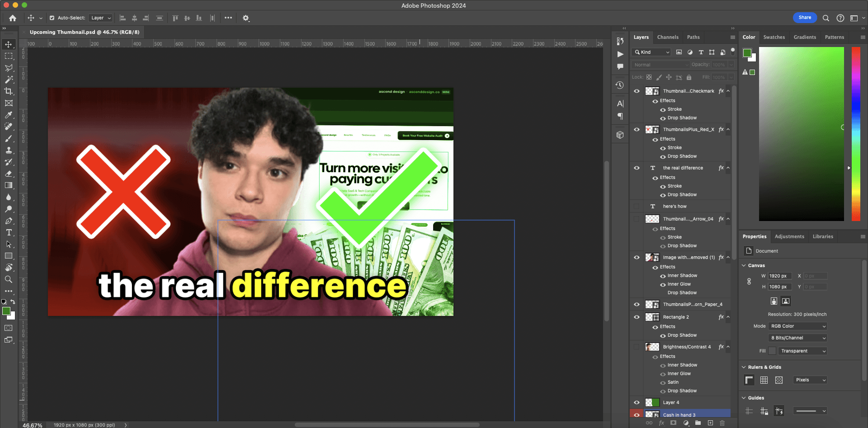This screenshot has width=868, height=428.
Task: Open the RGB Color mode dropdown
Action: pyautogui.click(x=798, y=326)
